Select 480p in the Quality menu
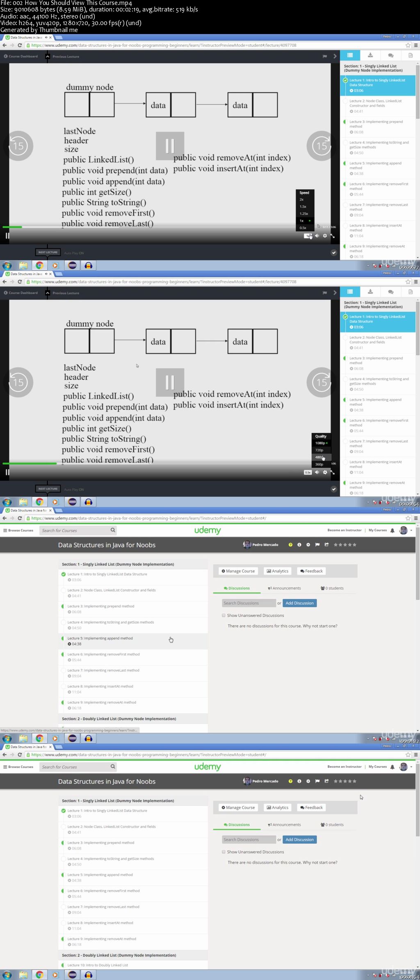The width and height of the screenshot is (420, 980). click(321, 457)
